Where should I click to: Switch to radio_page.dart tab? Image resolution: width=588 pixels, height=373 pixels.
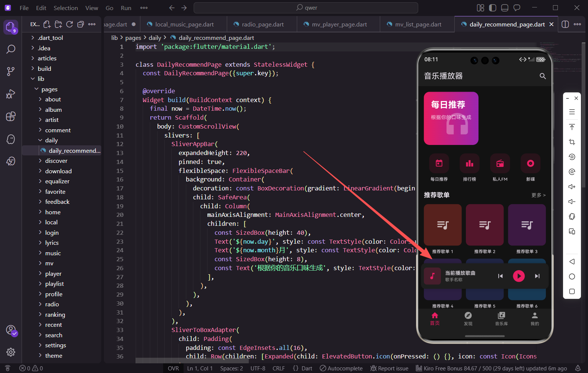[x=262, y=24]
